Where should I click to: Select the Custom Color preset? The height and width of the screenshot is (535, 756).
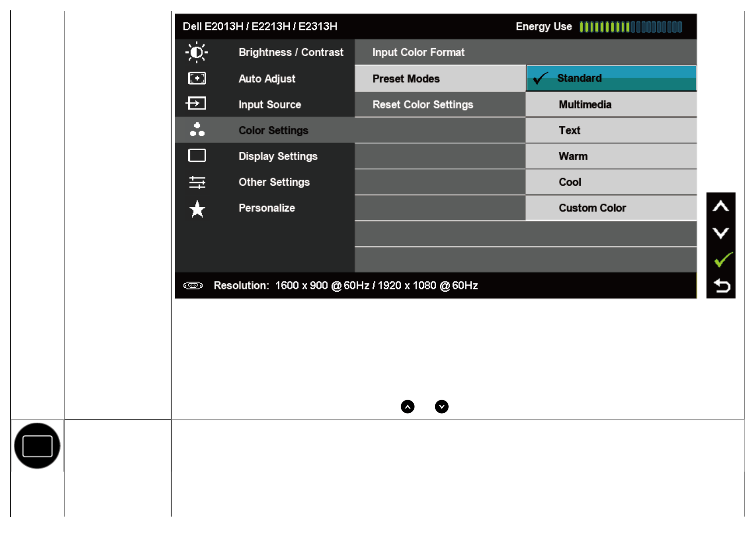(x=611, y=208)
